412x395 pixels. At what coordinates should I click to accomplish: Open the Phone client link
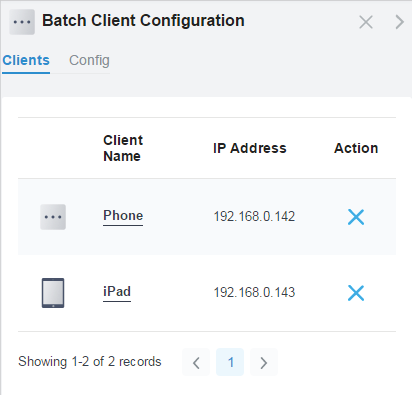pos(123,216)
